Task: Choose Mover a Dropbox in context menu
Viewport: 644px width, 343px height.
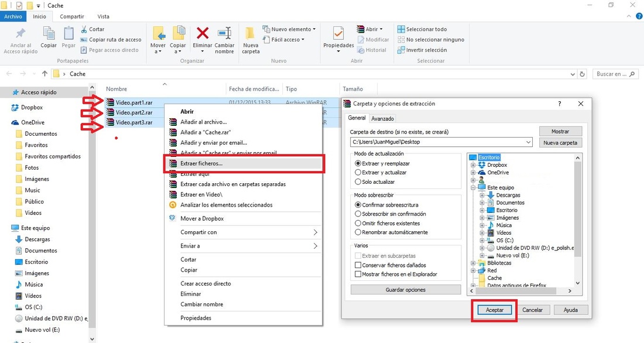Action: point(244,218)
